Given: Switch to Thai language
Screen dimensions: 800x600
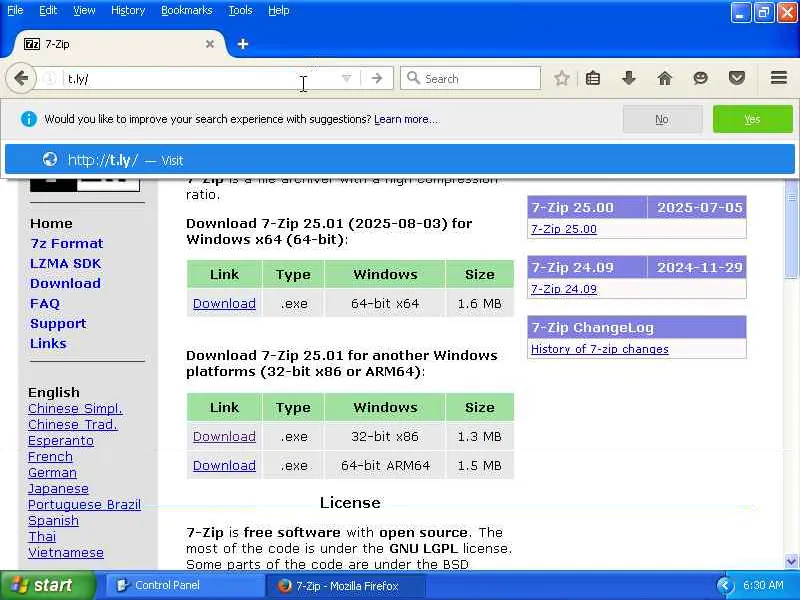Looking at the screenshot, I should (x=42, y=536).
